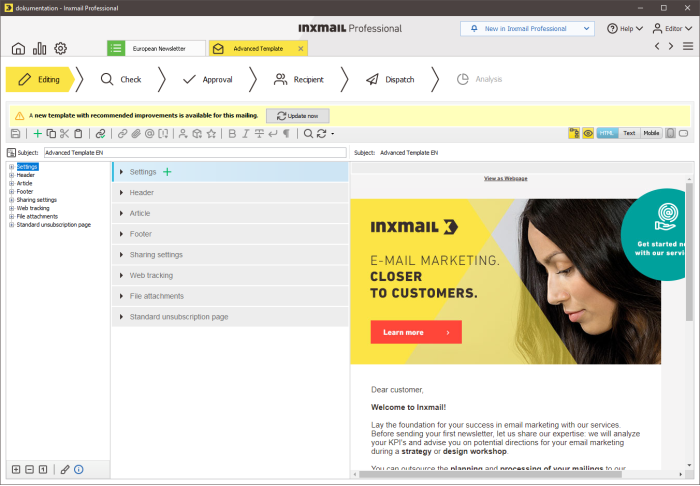Switch preview to Mobile mode
The height and width of the screenshot is (486, 700).
pyautogui.click(x=651, y=133)
